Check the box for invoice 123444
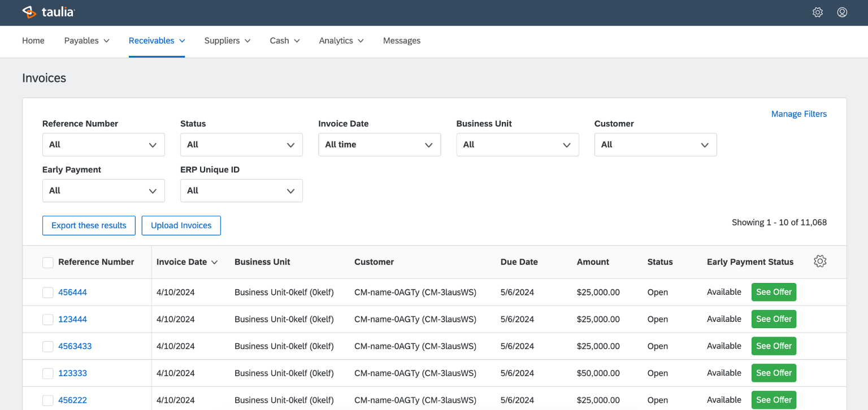Screen dimensions: 868x410 click(48, 320)
